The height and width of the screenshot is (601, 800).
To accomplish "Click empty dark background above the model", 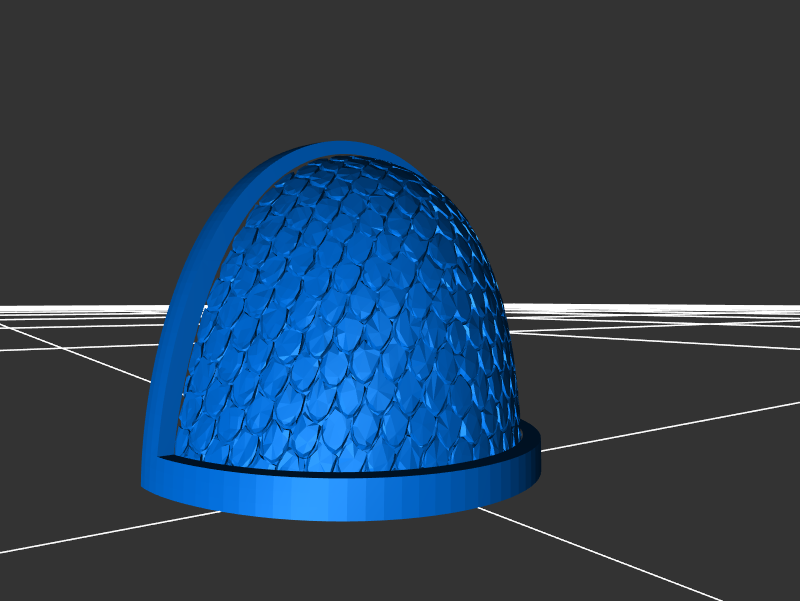I will [400, 70].
